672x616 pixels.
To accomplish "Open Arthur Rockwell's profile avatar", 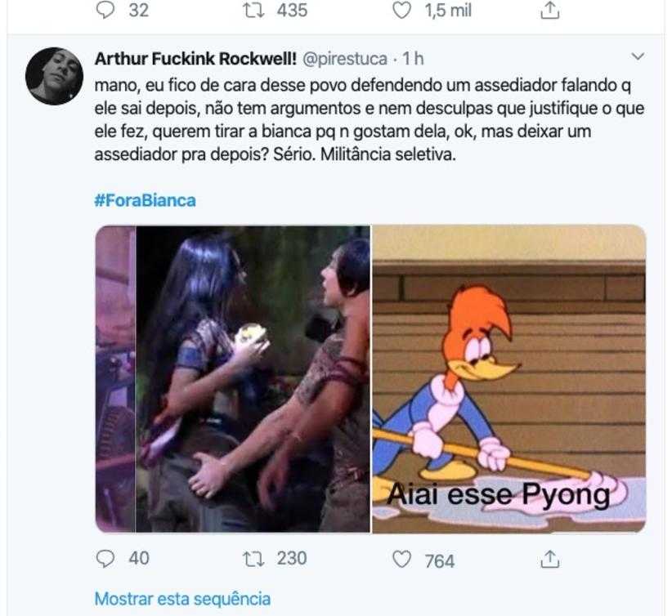I will (54, 76).
